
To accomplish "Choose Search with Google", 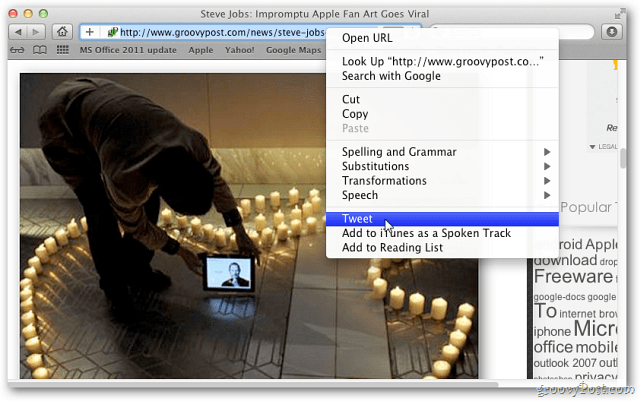I will [442, 76].
